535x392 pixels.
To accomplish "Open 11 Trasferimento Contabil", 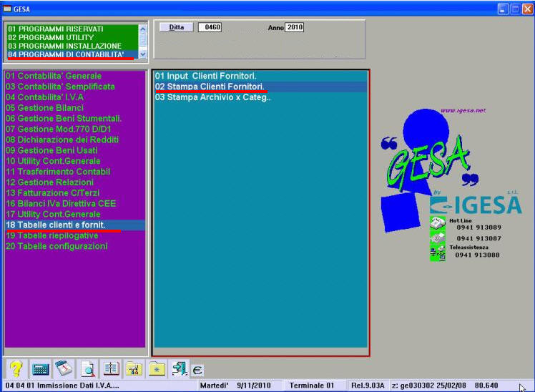I will pyautogui.click(x=75, y=172).
